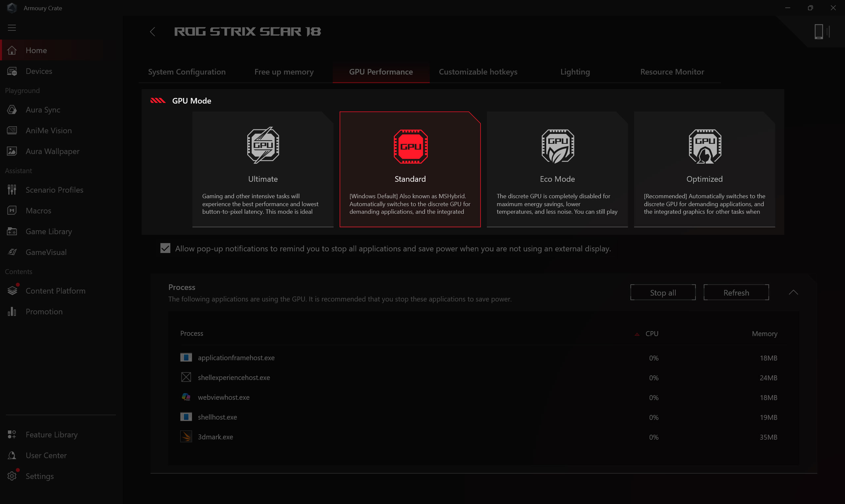Image resolution: width=845 pixels, height=504 pixels.
Task: Select the Standard GPU mode icon
Action: tap(410, 146)
